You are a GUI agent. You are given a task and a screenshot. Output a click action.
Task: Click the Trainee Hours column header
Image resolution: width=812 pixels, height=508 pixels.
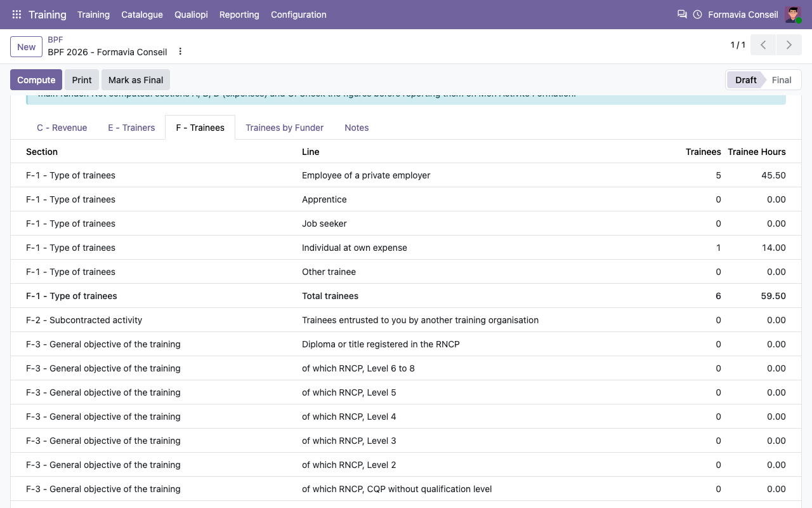coord(757,152)
